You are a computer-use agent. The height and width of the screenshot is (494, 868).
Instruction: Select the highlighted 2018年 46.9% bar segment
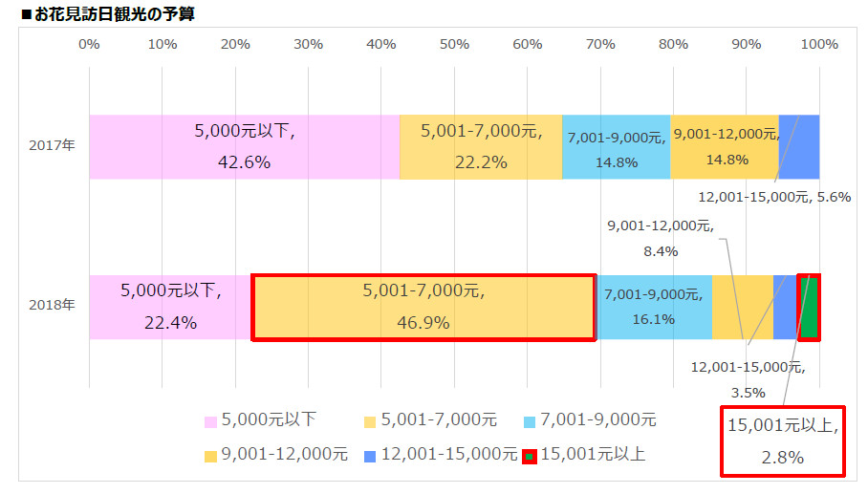tap(423, 307)
